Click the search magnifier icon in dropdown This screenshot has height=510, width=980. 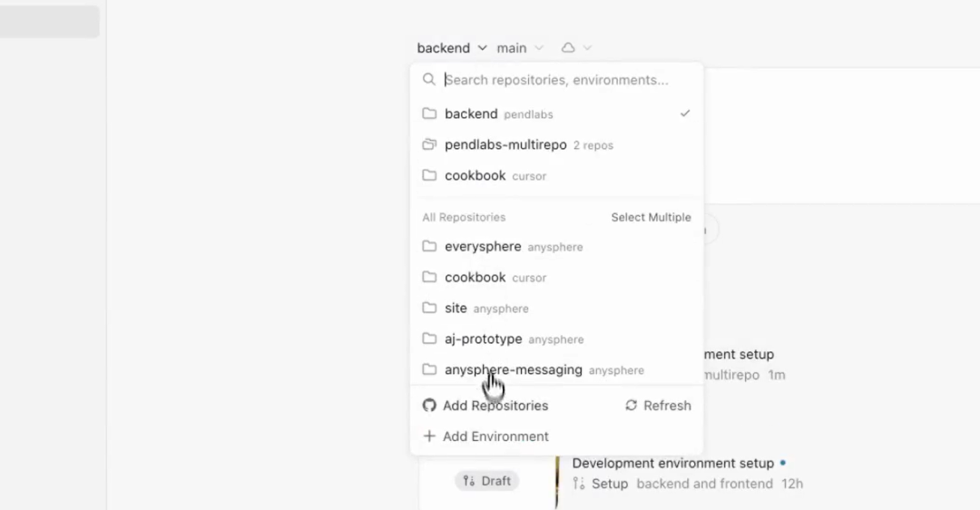428,79
